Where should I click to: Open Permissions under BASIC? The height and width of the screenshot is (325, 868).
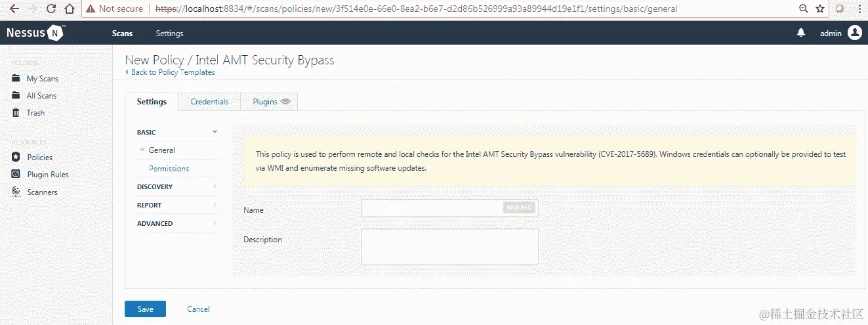(x=169, y=169)
